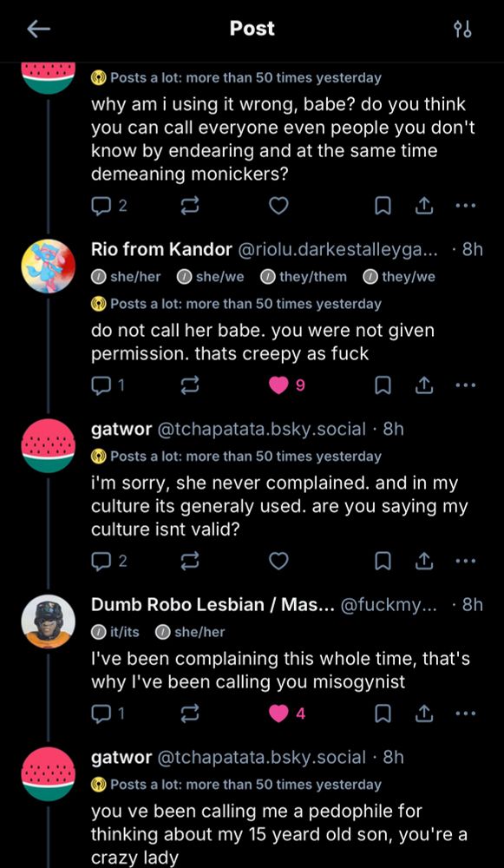Open more options on Rio from Kandor's post
Image resolution: width=504 pixels, height=868 pixels.
466,383
